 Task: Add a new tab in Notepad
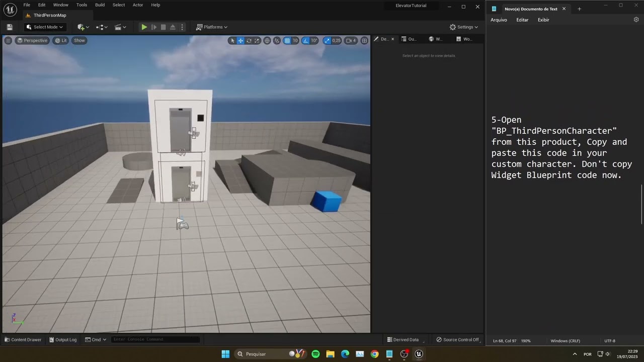[x=579, y=9]
